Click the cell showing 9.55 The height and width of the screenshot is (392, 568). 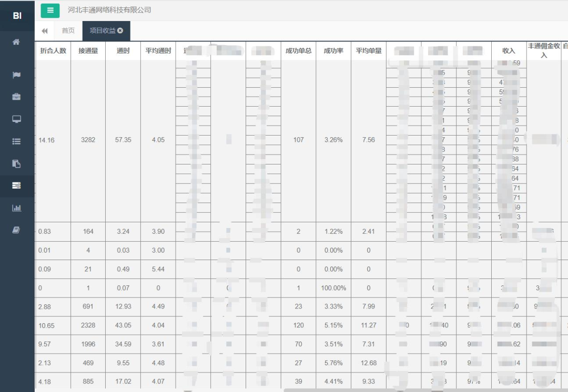tap(123, 363)
